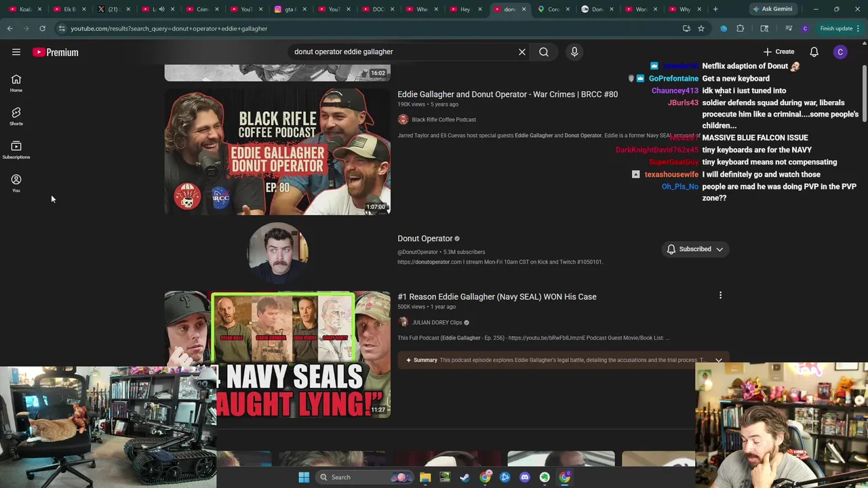868x488 pixels.
Task: Open Chrome three-dot menu
Action: (x=859, y=28)
